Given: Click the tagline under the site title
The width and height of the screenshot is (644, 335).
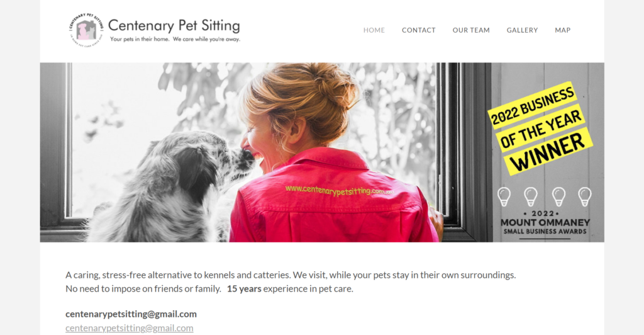Looking at the screenshot, I should 175,40.
